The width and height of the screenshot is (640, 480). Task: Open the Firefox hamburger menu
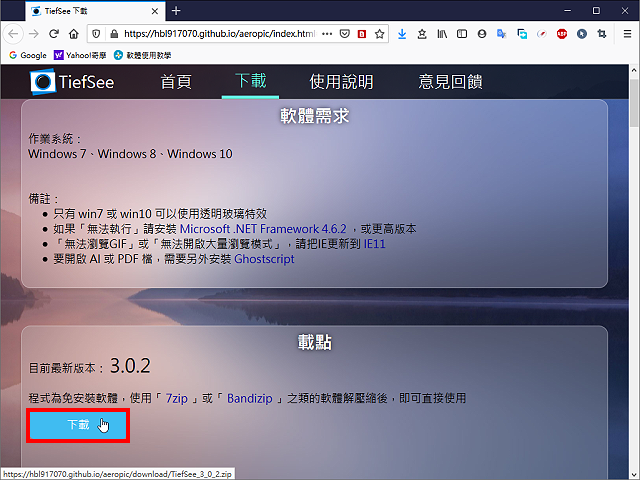[x=627, y=34]
